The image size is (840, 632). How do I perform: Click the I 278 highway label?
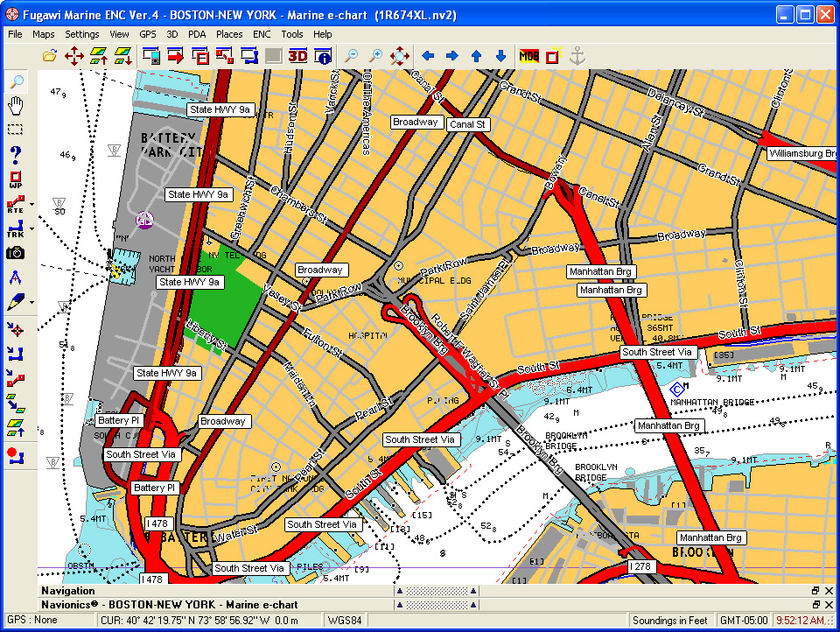click(640, 566)
